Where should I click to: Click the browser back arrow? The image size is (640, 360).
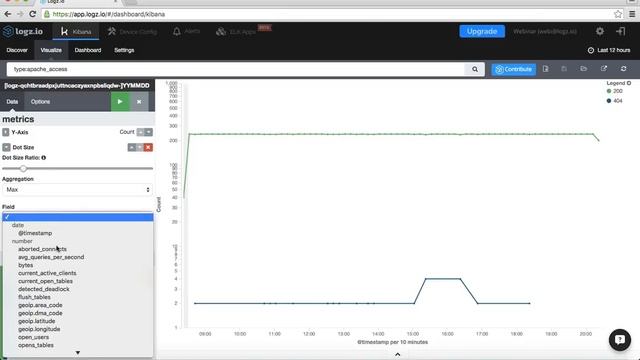[x=8, y=14]
